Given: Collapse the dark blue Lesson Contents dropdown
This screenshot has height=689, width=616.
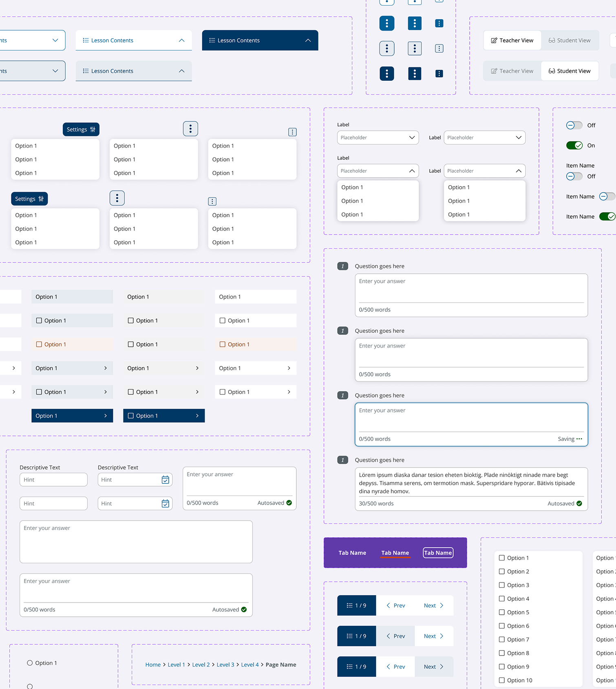Looking at the screenshot, I should 308,40.
